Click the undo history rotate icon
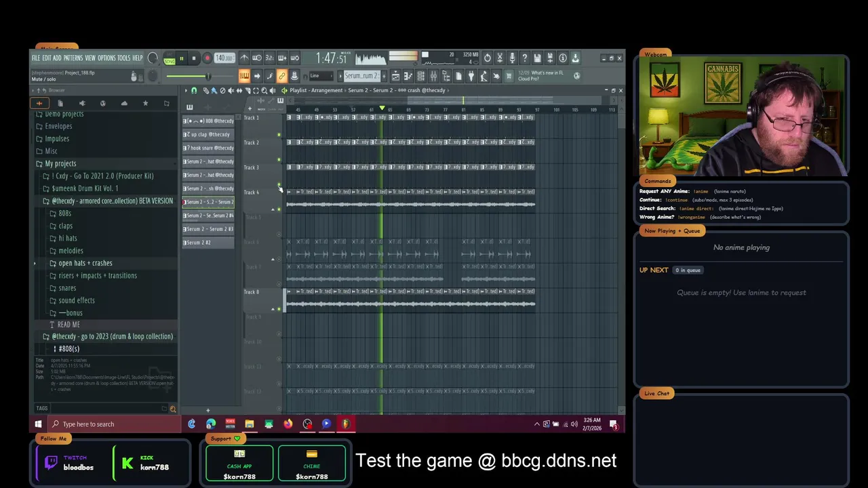Viewport: 868px width, 488px height. [488, 58]
